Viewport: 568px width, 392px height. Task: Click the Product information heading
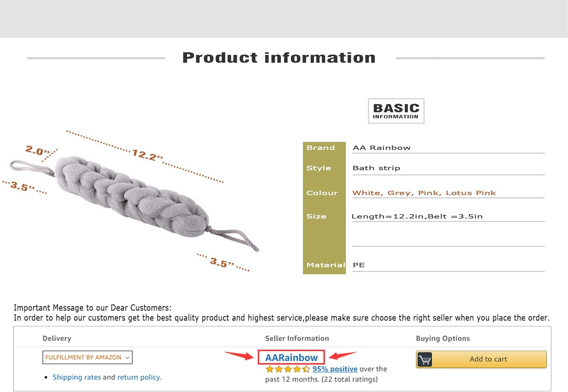tap(279, 58)
